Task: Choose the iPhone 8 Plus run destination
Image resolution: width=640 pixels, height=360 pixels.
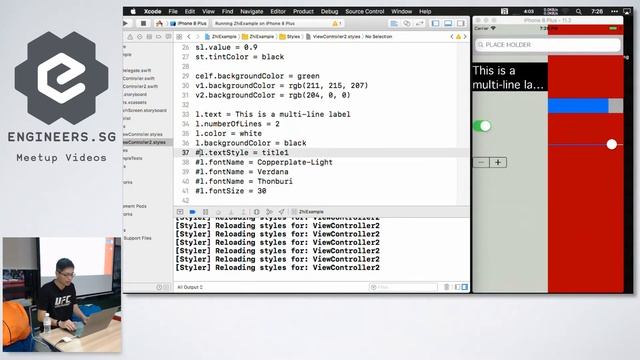Action: [189, 24]
